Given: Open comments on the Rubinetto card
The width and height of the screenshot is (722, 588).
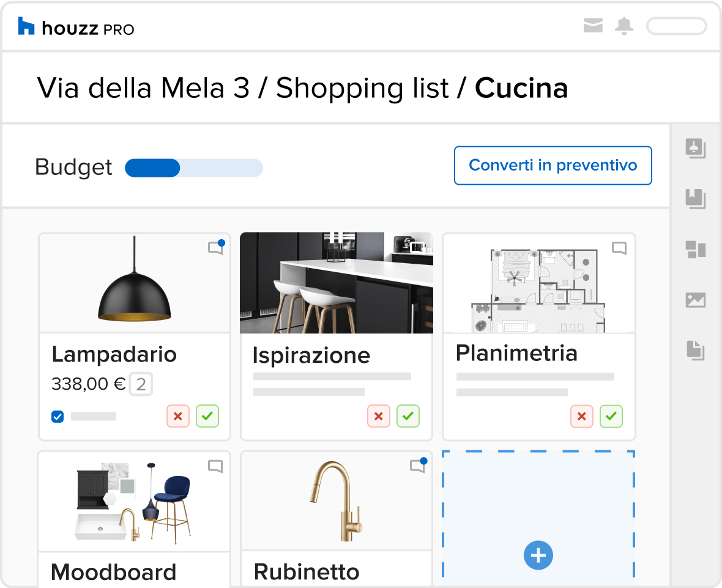Looking at the screenshot, I should (418, 466).
